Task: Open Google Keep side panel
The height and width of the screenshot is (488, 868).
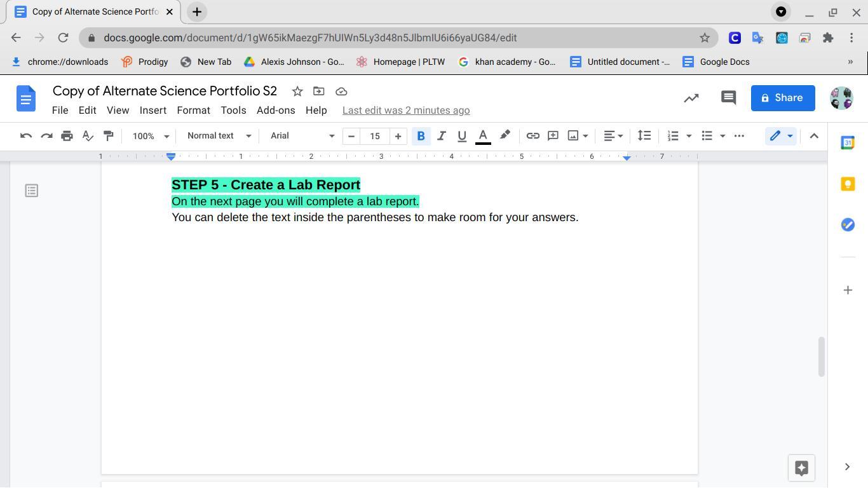Action: point(848,184)
